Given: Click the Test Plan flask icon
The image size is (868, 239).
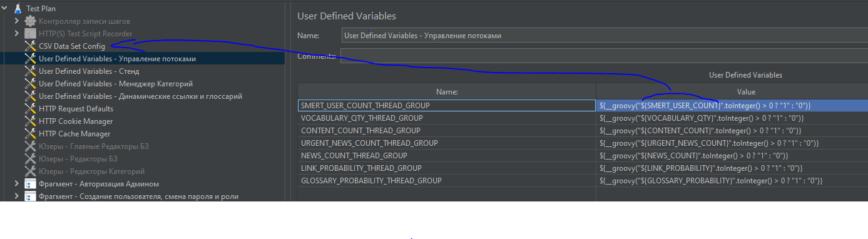Looking at the screenshot, I should [18, 9].
